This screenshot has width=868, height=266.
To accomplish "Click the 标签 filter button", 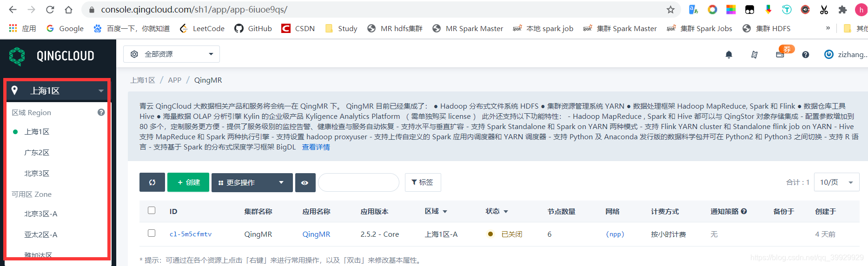I will (423, 182).
